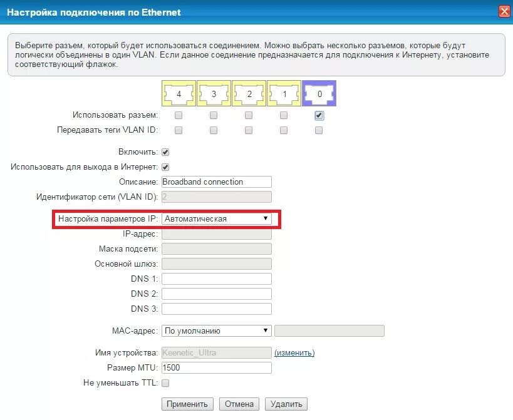This screenshot has width=513, height=420.
Task: Open the MAC-адрес dropdown
Action: tap(217, 330)
